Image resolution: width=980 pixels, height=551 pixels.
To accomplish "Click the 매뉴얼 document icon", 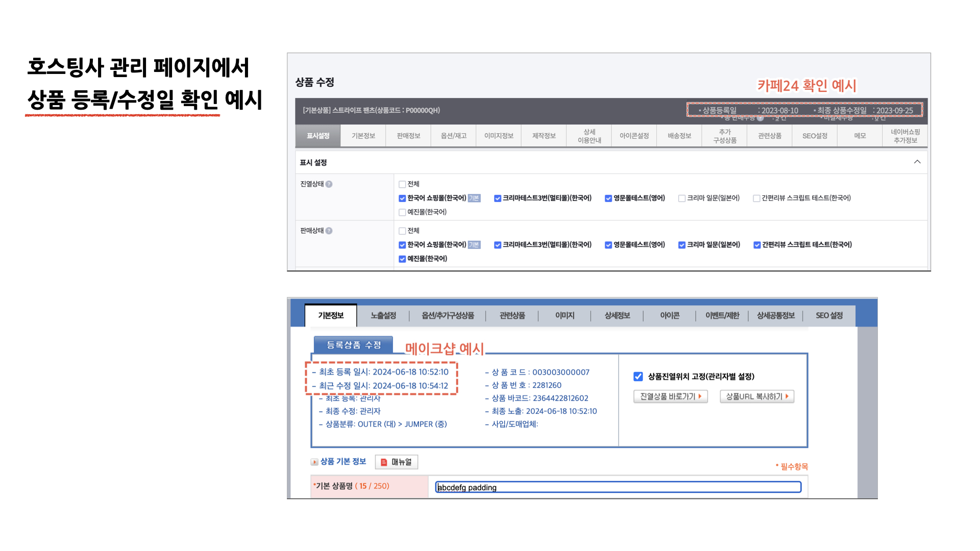I will point(383,462).
